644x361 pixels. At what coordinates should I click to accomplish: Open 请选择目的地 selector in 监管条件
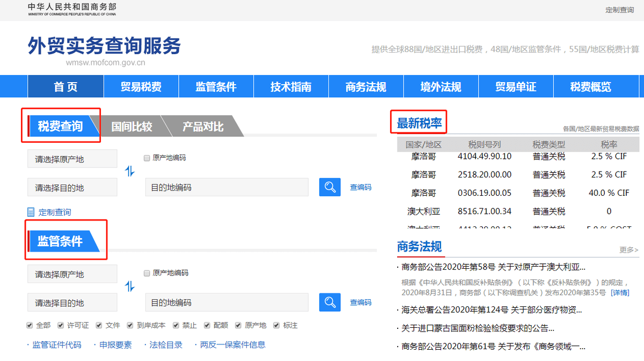point(72,302)
